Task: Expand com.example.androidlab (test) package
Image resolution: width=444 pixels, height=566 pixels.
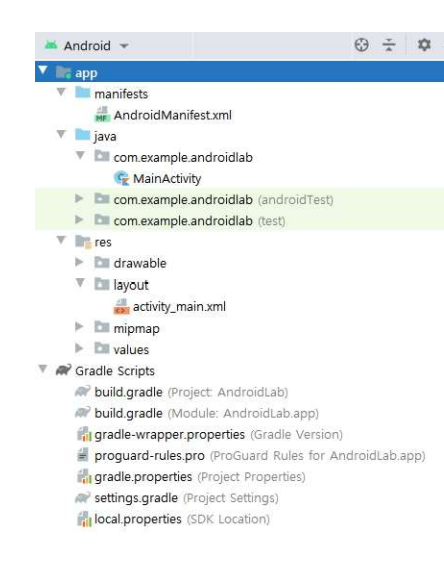Action: (79, 219)
